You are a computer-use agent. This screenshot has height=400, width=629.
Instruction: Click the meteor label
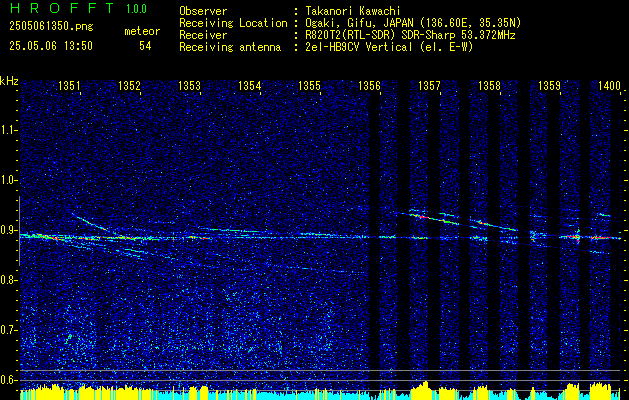(142, 31)
